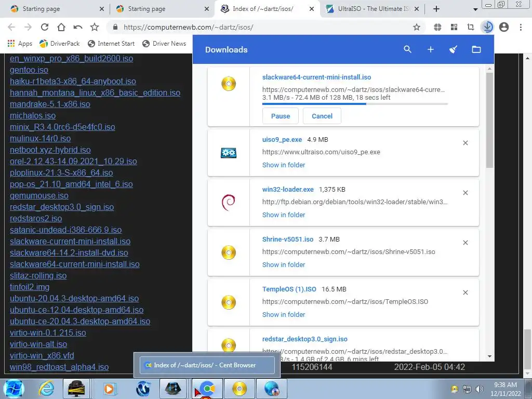Image resolution: width=532 pixels, height=399 pixels.
Task: Open the Apps bookmarks shortcut
Action: [20, 44]
